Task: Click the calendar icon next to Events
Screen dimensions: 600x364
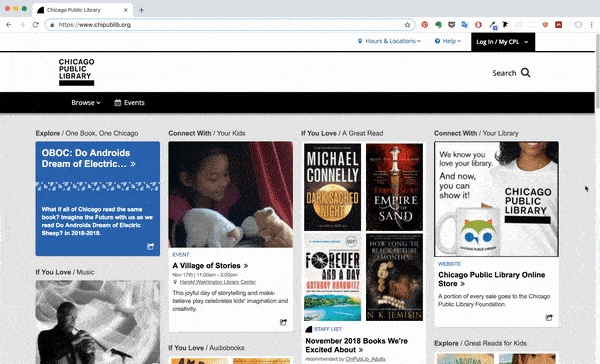Action: pos(118,103)
